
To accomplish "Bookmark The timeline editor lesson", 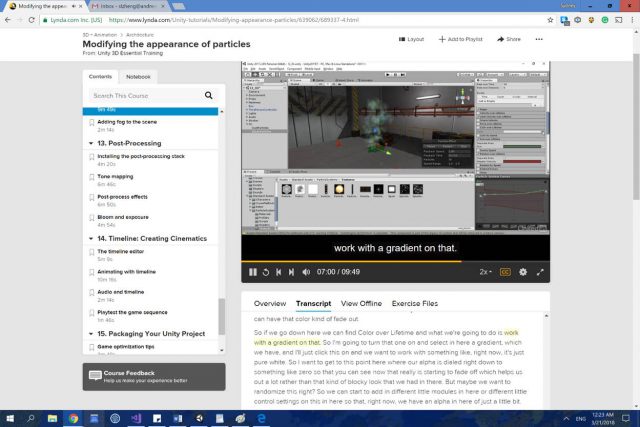I will point(91,252).
